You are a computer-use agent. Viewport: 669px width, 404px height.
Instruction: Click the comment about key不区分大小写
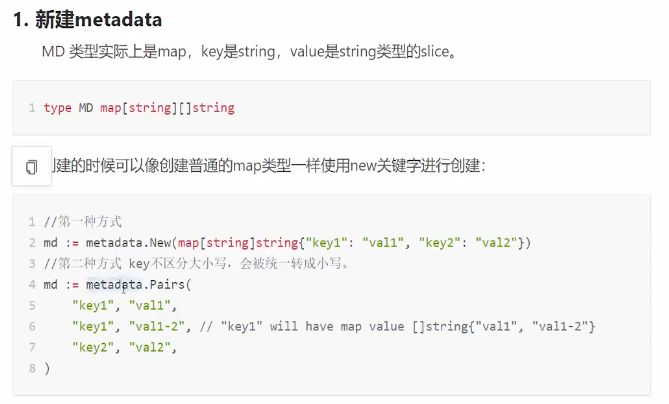[196, 264]
